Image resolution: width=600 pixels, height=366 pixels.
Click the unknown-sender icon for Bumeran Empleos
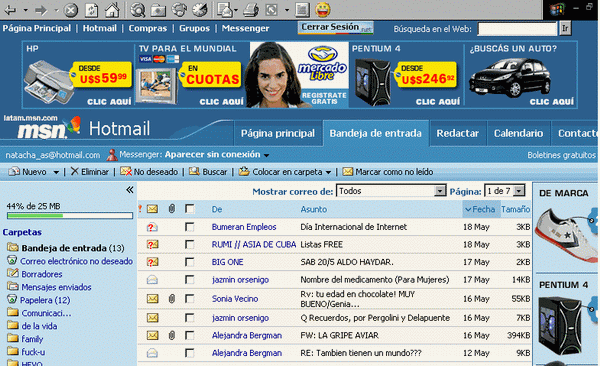coord(152,227)
